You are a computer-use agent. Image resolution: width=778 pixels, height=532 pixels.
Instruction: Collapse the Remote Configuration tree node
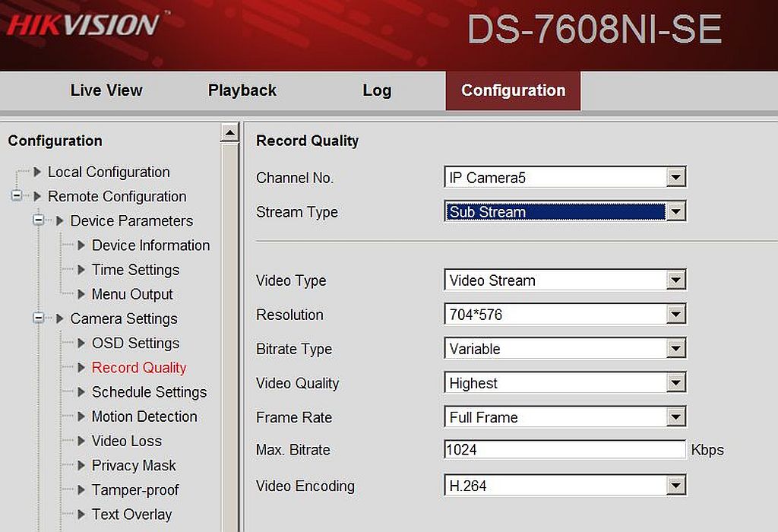[x=17, y=195]
